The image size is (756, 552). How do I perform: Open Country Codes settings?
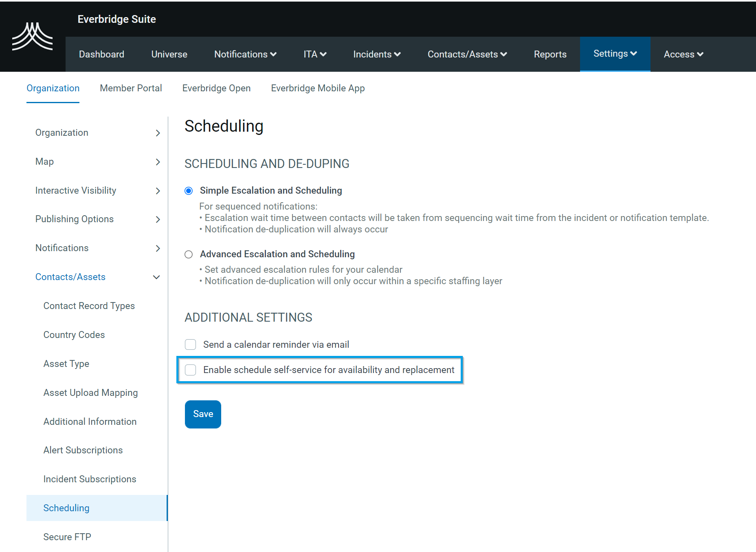pos(74,335)
